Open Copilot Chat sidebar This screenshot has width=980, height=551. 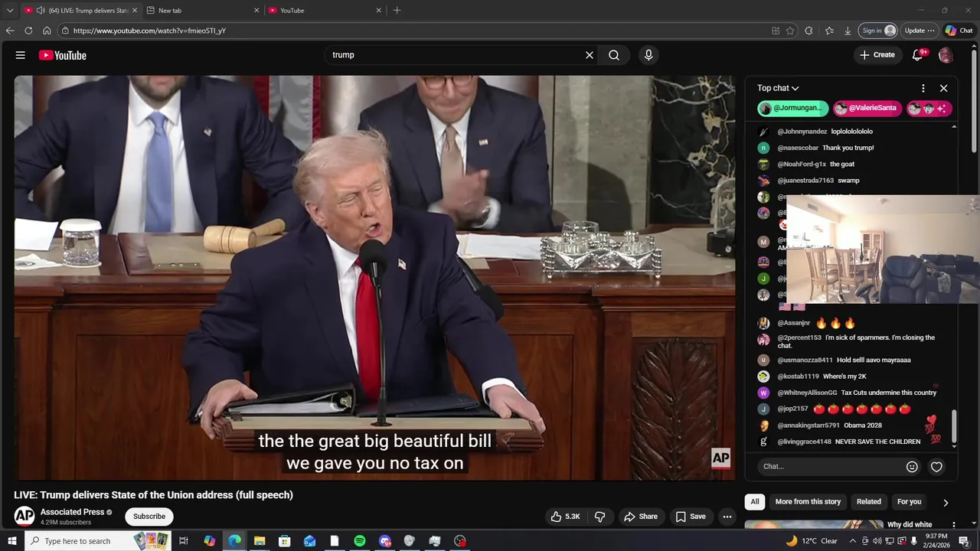(959, 31)
